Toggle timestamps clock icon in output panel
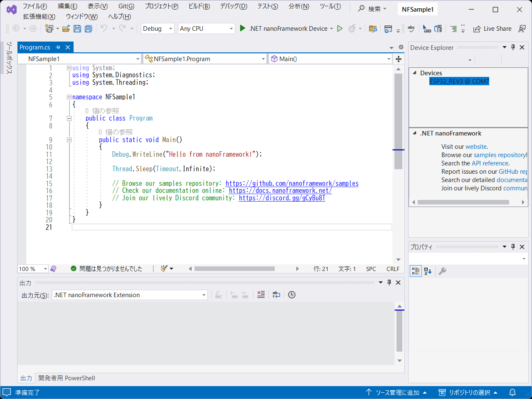The image size is (532, 399). [x=292, y=295]
